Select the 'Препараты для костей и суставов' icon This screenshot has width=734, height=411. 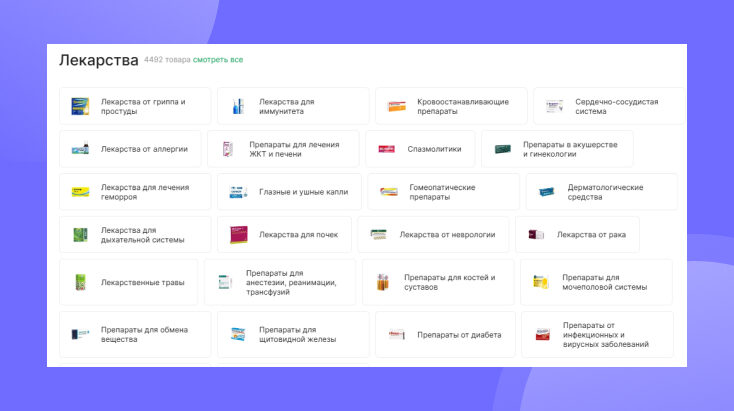[x=383, y=282]
